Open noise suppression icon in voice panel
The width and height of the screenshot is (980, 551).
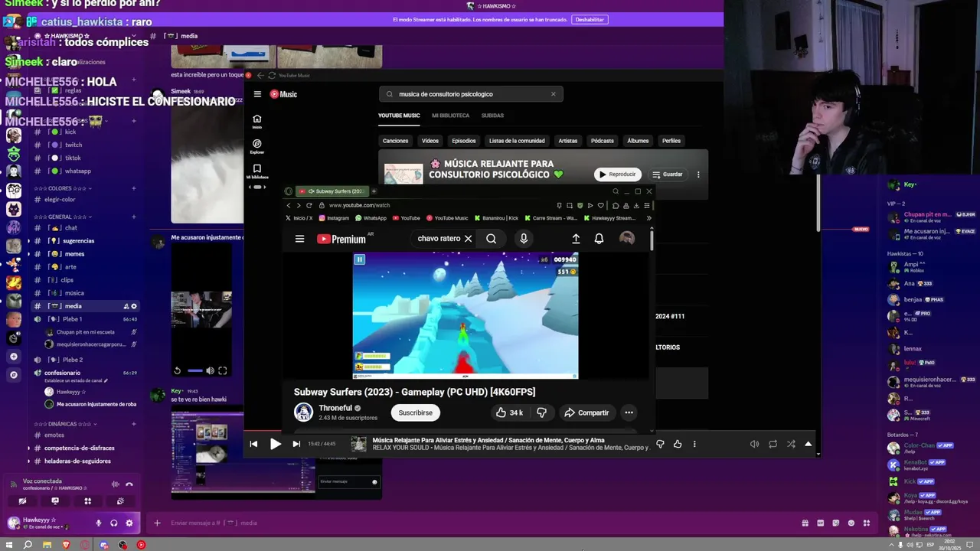coord(116,484)
